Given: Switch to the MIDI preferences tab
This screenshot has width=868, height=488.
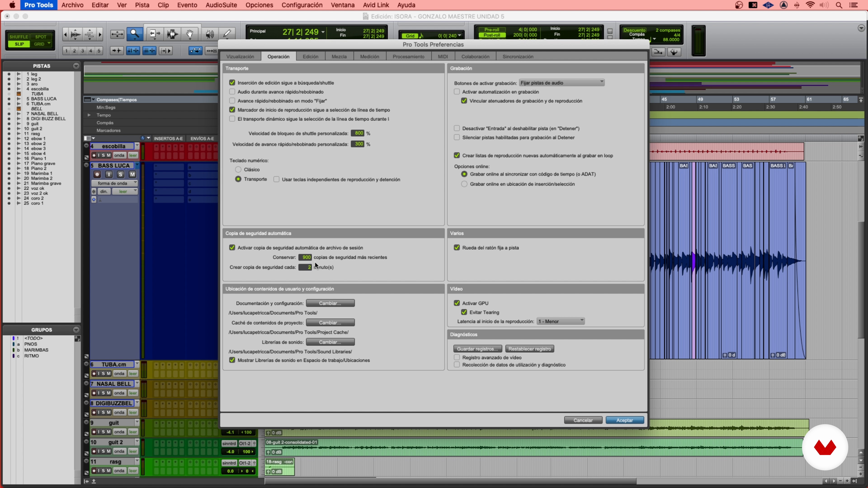Looking at the screenshot, I should 443,56.
